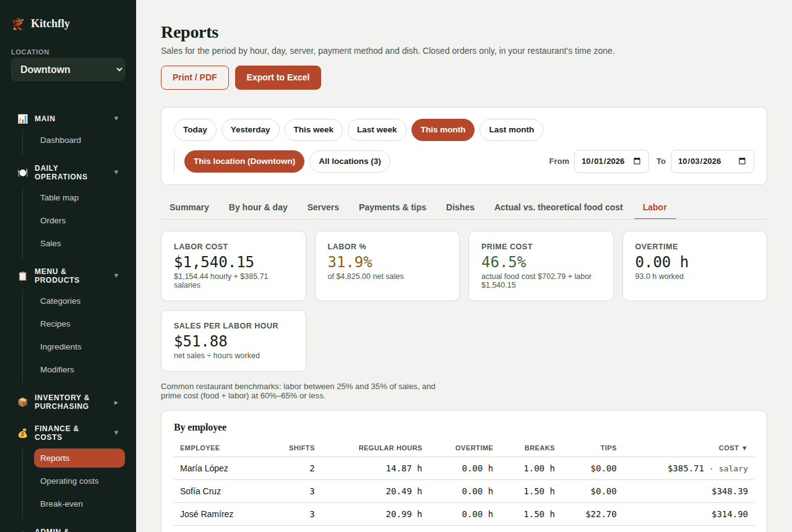
Task: Select the Today period filter
Action: [195, 130]
